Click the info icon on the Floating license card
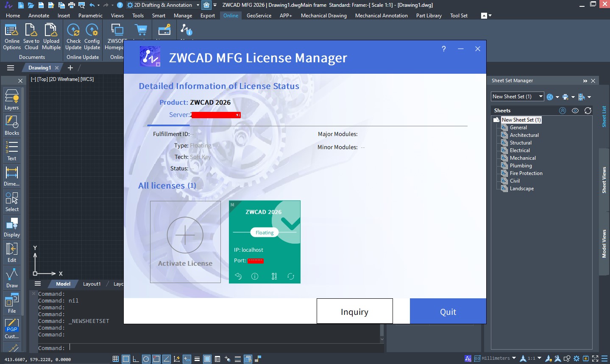 254,276
